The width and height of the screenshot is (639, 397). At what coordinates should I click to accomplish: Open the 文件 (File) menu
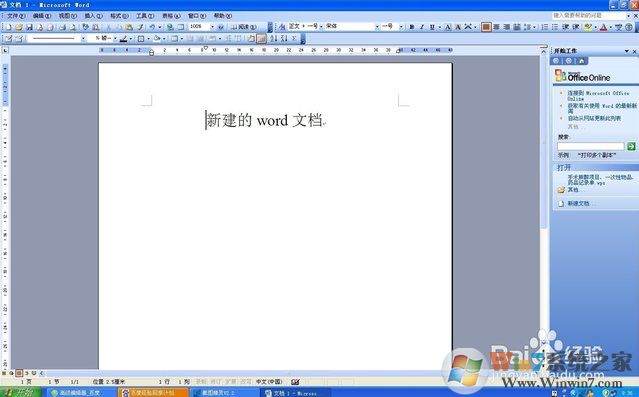(x=16, y=15)
